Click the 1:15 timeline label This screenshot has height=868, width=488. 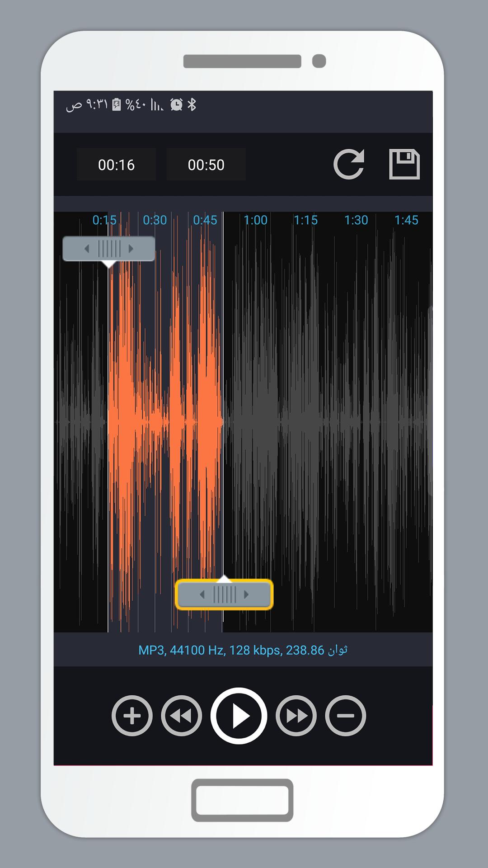tap(306, 220)
